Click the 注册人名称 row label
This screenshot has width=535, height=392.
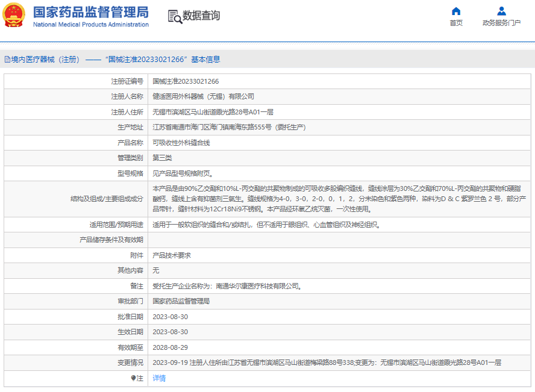click(127, 96)
